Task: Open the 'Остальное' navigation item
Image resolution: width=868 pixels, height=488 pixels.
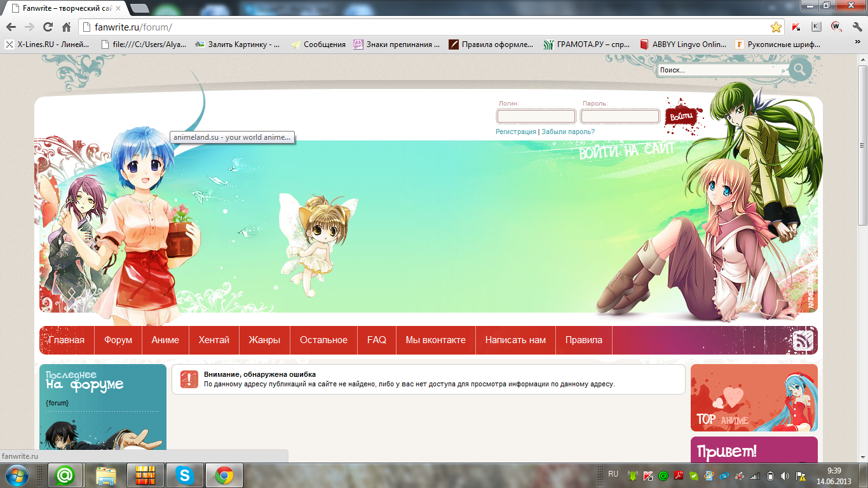Action: click(323, 340)
